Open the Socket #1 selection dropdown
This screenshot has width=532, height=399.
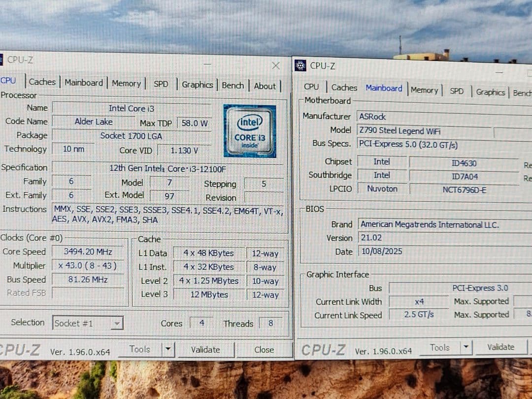click(117, 323)
